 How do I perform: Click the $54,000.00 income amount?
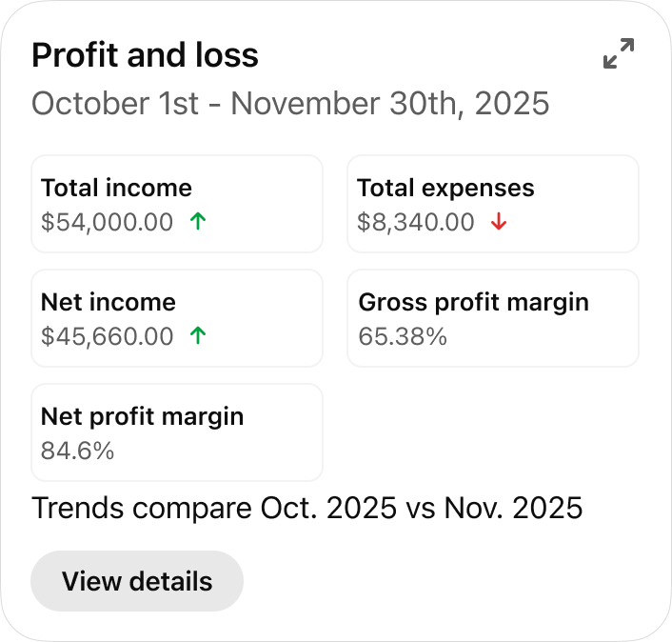(107, 223)
